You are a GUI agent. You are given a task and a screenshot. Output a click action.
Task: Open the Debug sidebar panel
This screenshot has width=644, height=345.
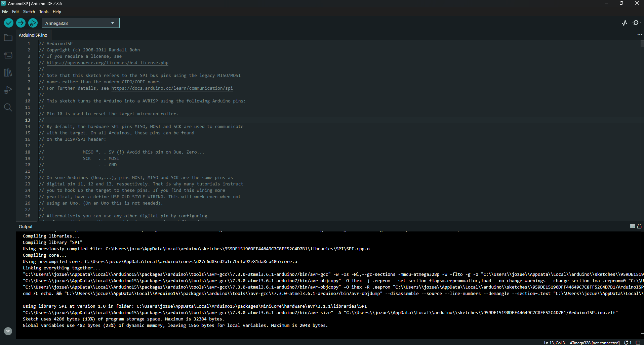[x=8, y=90]
